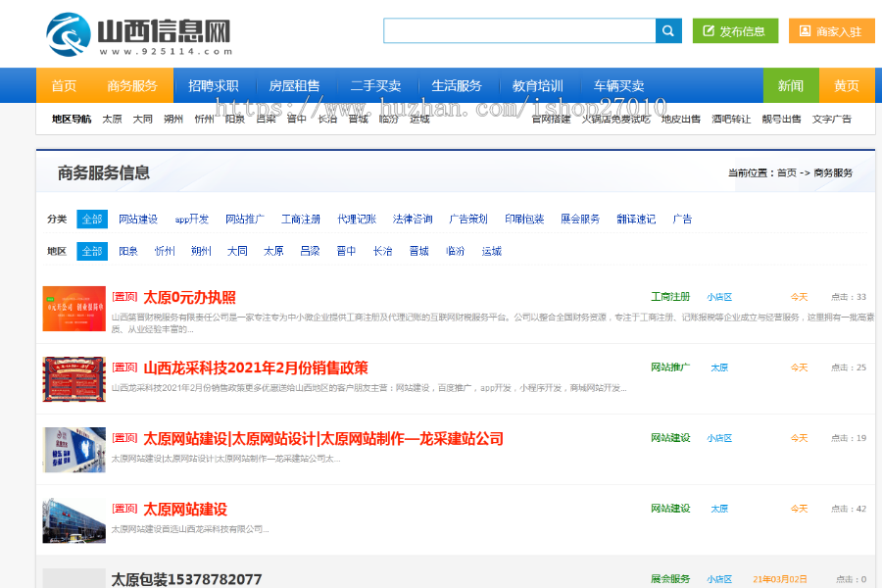Screen dimensions: 882x588
Task: Filter category by 法律咨询
Action: pos(413,219)
